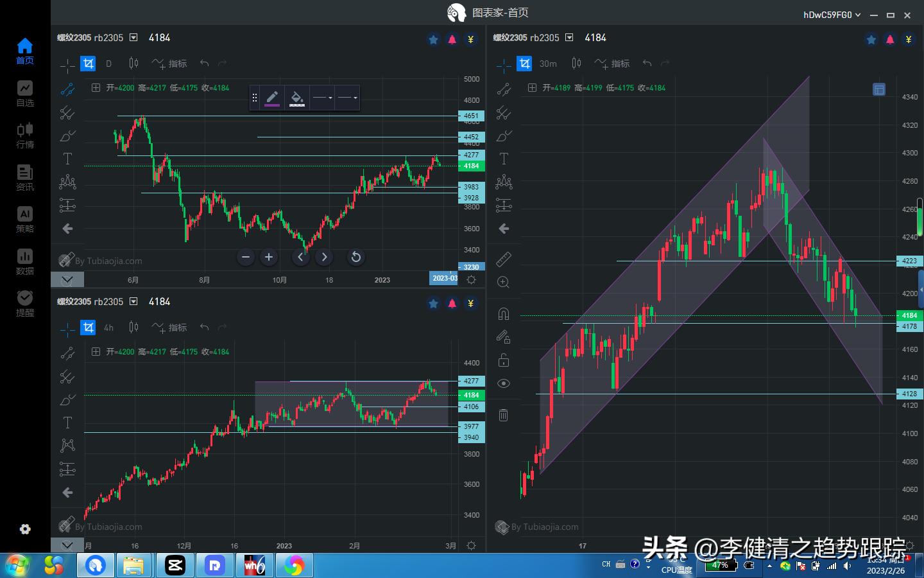924x578 pixels.
Task: Select the trend line drawing tool
Action: click(x=67, y=90)
